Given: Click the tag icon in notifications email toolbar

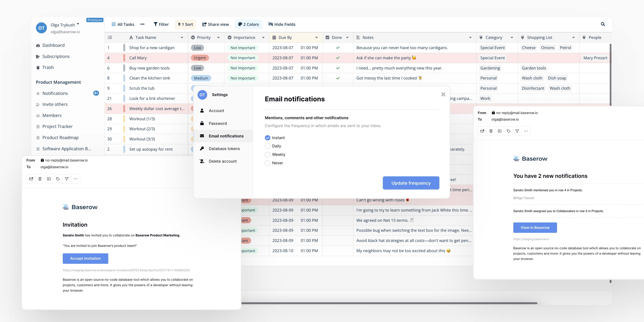Looking at the screenshot, I should click(x=508, y=131).
